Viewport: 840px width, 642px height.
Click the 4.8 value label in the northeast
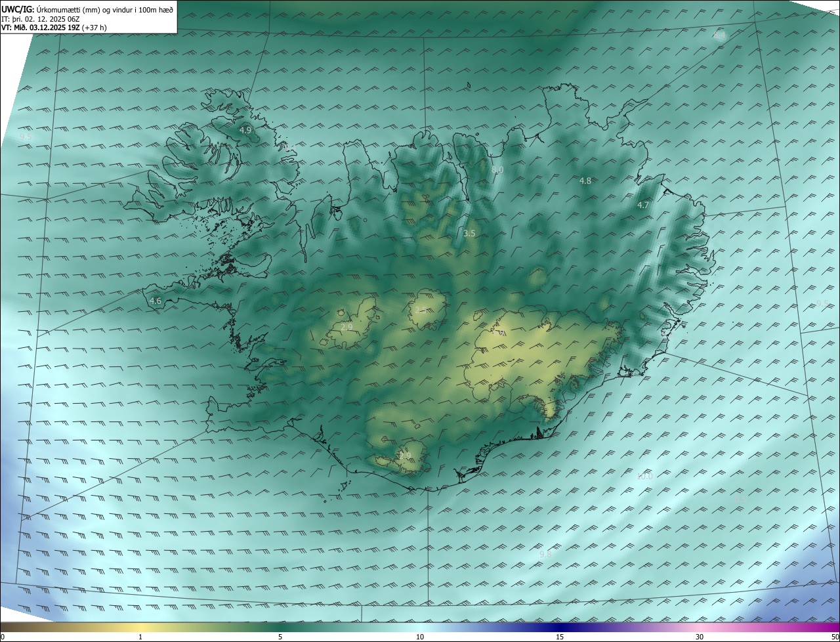(x=585, y=181)
